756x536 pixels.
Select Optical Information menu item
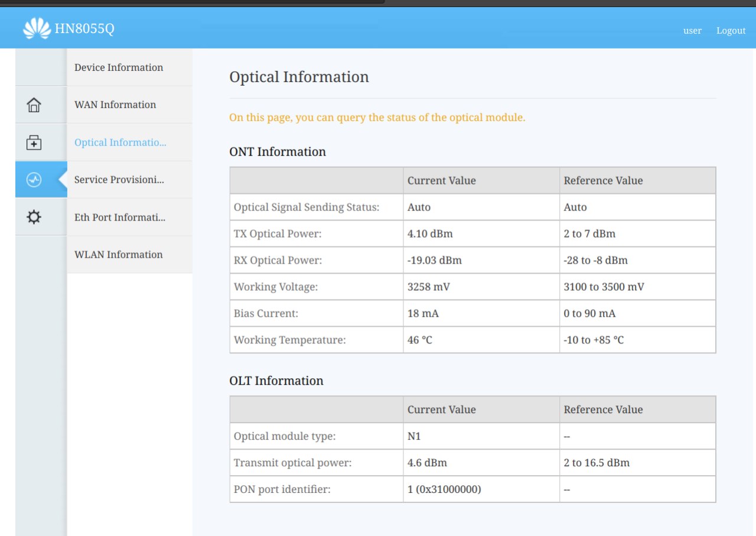pyautogui.click(x=120, y=142)
